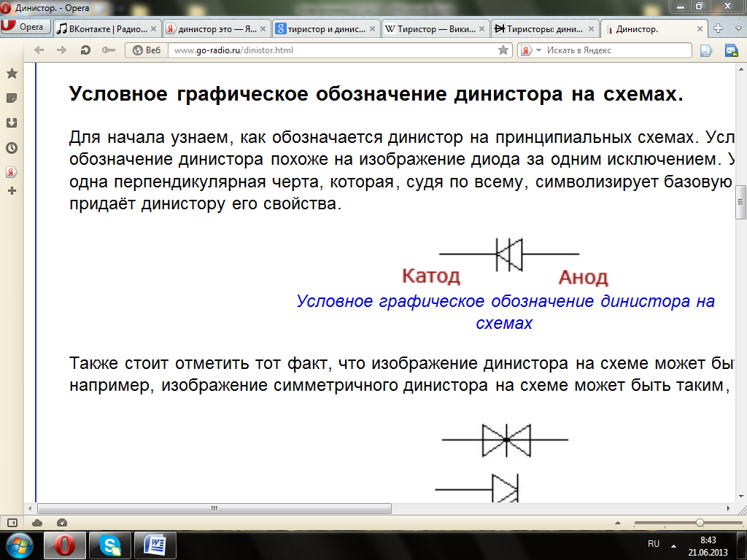Switch to the Тиристоры: динисторы tab
Viewport: 747px width, 560px height.
point(544,29)
